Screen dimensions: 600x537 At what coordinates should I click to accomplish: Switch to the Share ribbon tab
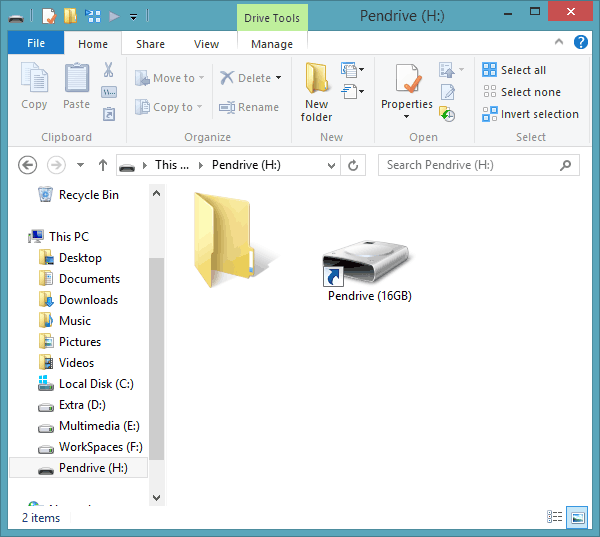pos(150,44)
